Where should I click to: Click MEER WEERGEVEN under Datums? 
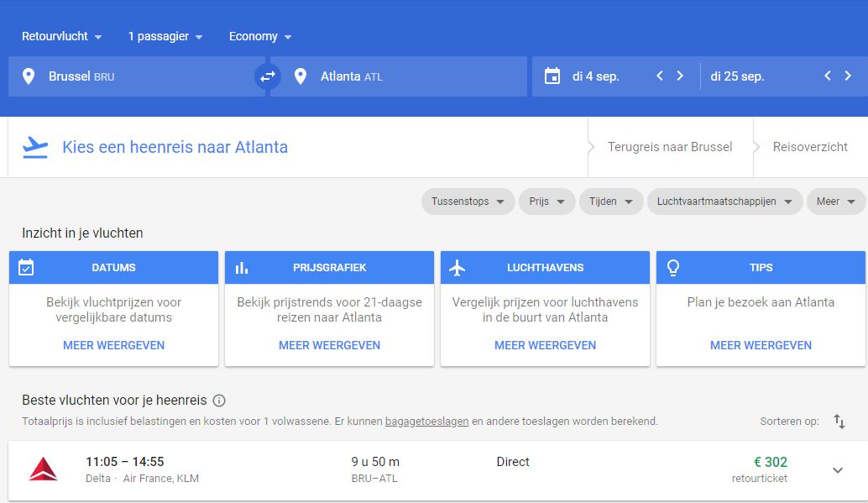click(x=113, y=346)
